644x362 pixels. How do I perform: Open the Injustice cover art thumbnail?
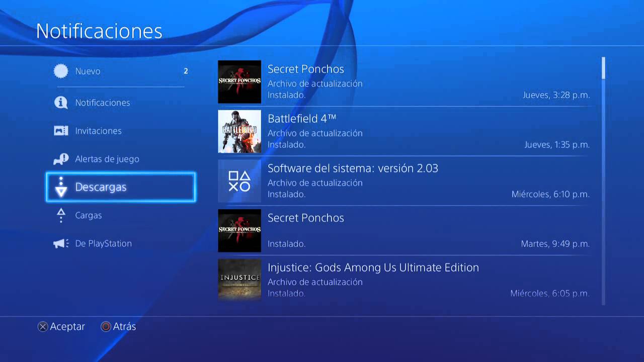(x=239, y=280)
